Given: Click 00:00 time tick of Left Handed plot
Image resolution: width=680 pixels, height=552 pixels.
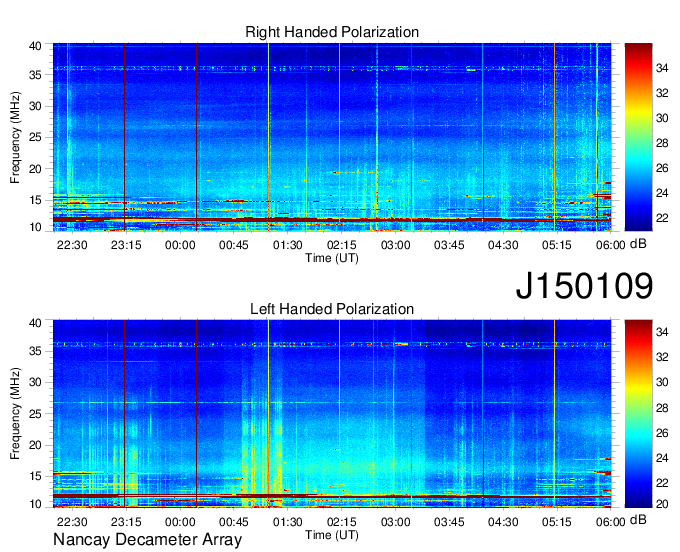Looking at the screenshot, I should click(180, 522).
